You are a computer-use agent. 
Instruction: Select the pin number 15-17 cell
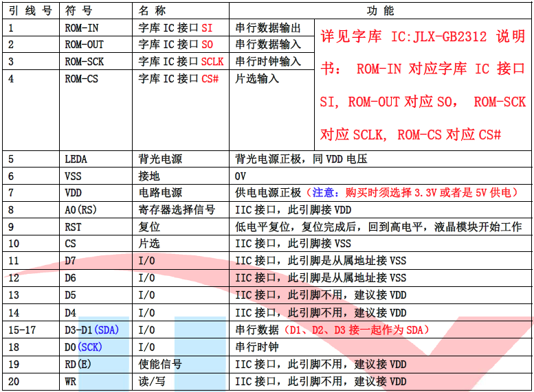point(22,330)
